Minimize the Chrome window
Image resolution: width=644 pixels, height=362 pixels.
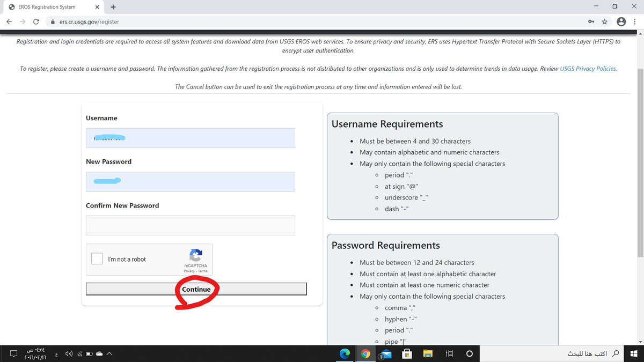[595, 6]
